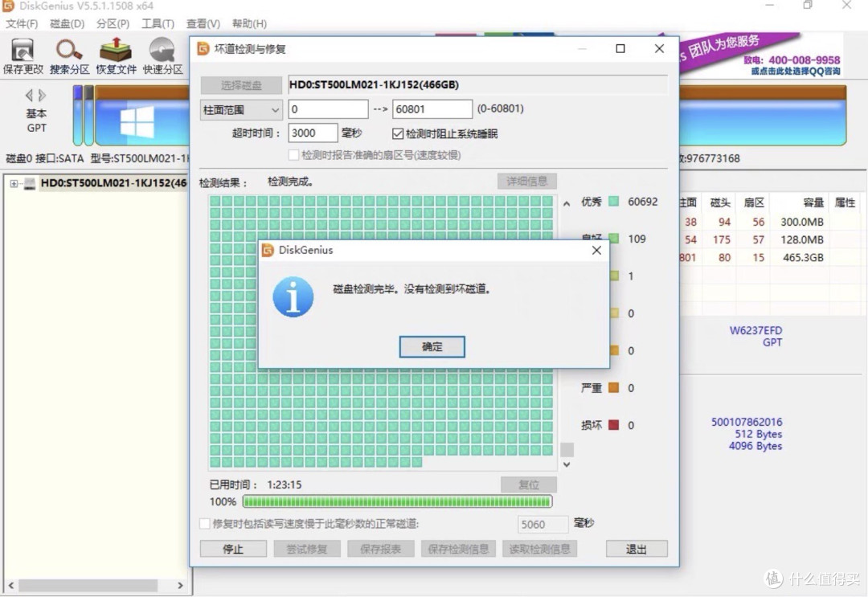Image resolution: width=868 pixels, height=597 pixels.
Task: Click the Reset (复位) button
Action: (529, 485)
